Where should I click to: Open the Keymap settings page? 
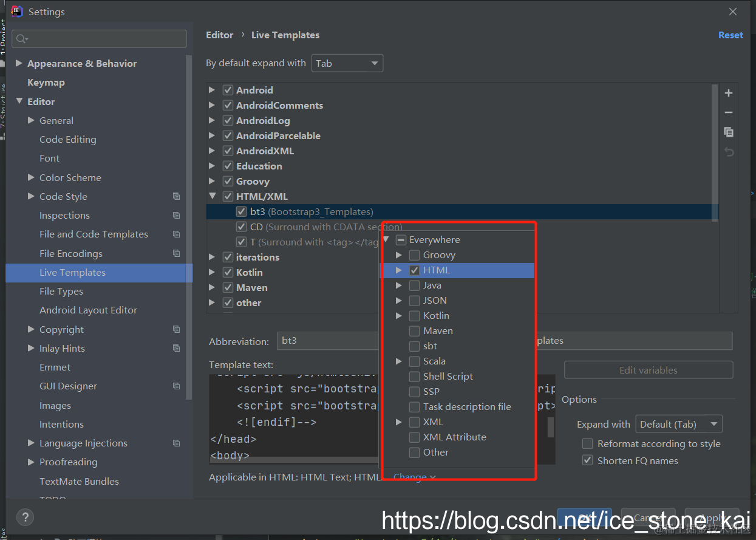[46, 83]
